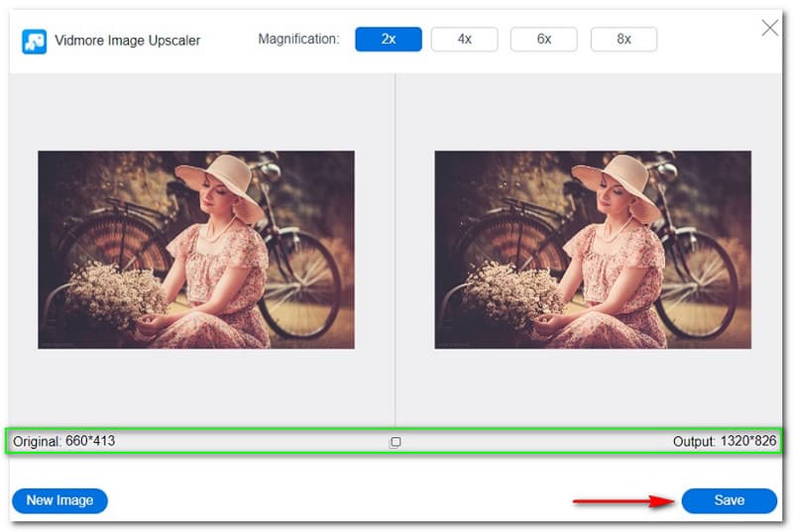
Task: Close the upscaler dialog with the X
Action: [x=770, y=28]
